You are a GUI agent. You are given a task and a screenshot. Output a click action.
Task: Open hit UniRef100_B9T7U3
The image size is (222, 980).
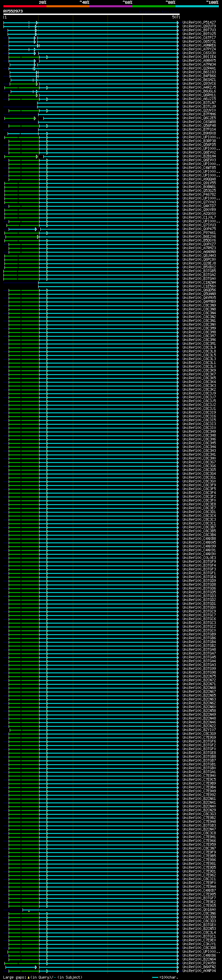coord(199,30)
